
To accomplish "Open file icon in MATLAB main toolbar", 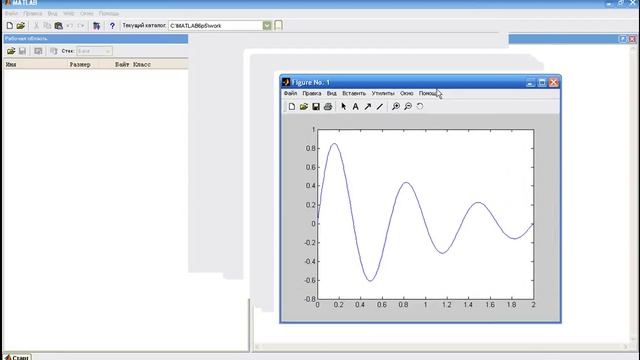I will point(21,26).
